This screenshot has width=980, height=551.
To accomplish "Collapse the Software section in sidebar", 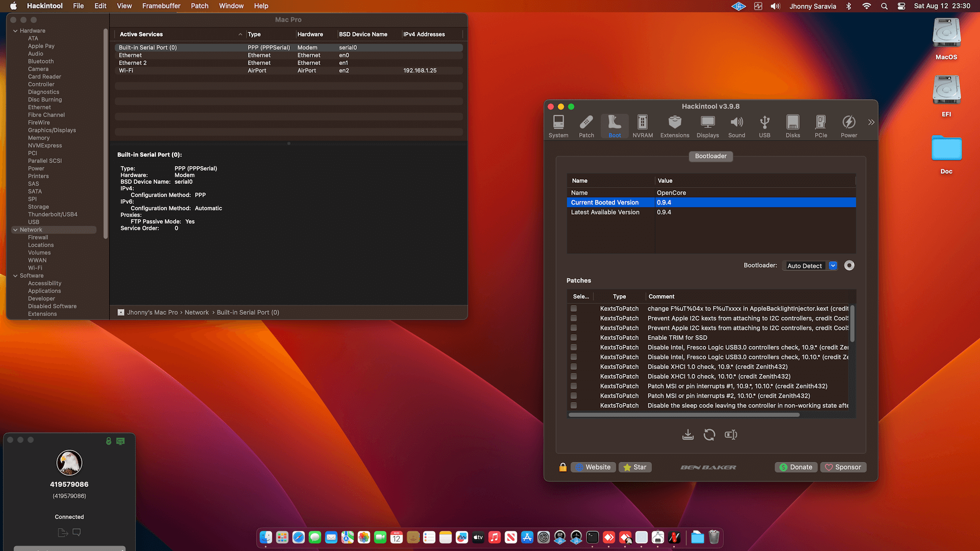I will [x=15, y=276].
